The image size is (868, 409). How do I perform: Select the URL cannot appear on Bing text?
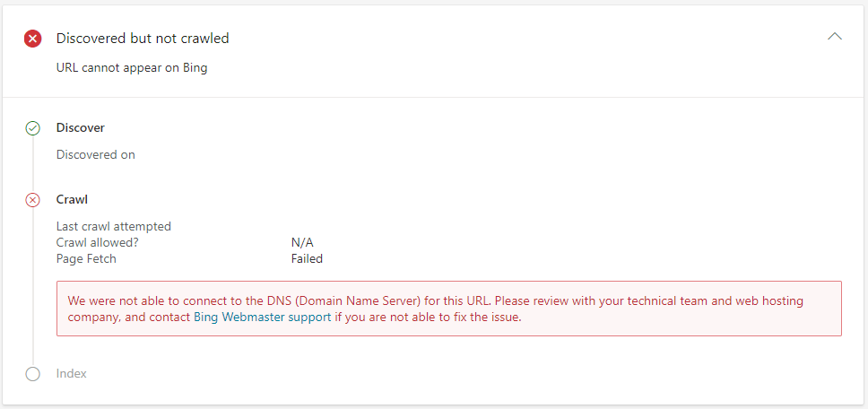click(132, 69)
